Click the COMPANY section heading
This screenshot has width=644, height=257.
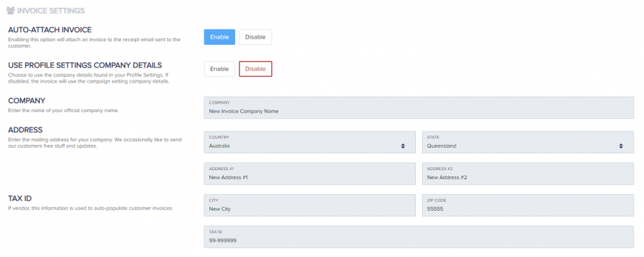point(27,101)
